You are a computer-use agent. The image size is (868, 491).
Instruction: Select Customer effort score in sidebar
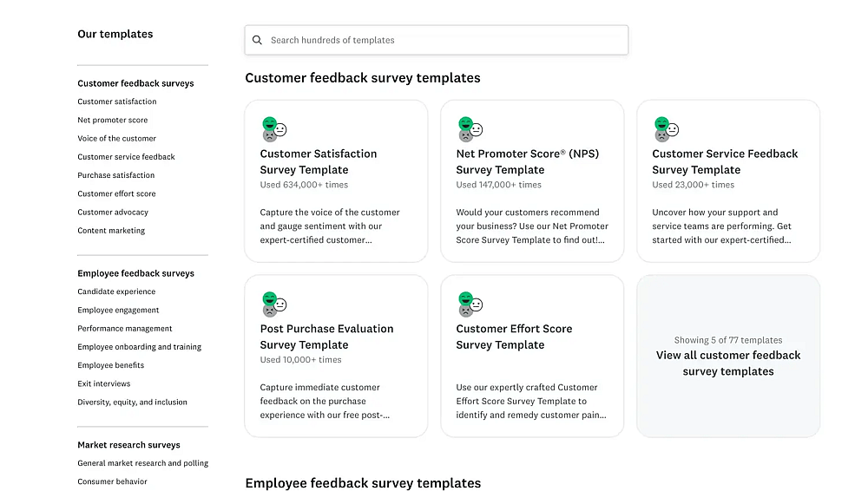tap(116, 193)
